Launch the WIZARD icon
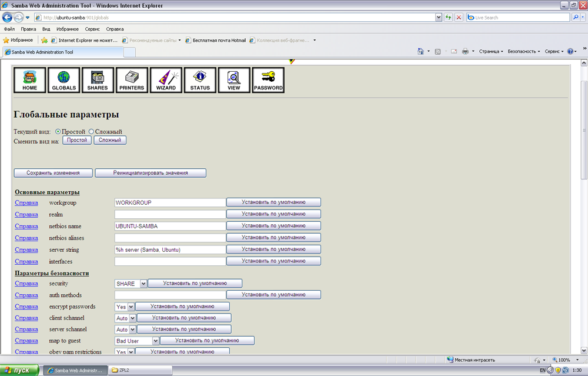The height and width of the screenshot is (376, 588). (x=166, y=79)
